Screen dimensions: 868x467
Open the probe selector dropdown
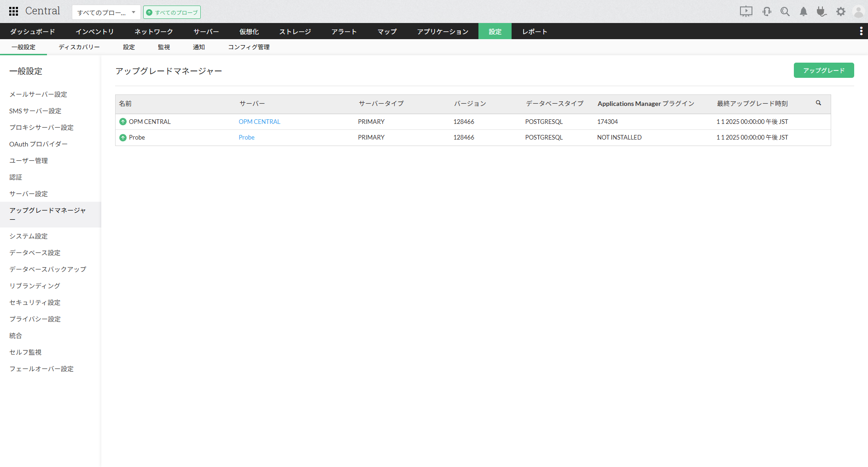point(106,12)
